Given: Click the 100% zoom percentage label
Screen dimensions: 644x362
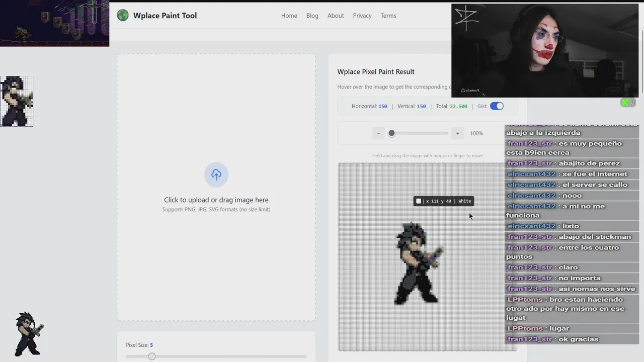Looking at the screenshot, I should (476, 133).
